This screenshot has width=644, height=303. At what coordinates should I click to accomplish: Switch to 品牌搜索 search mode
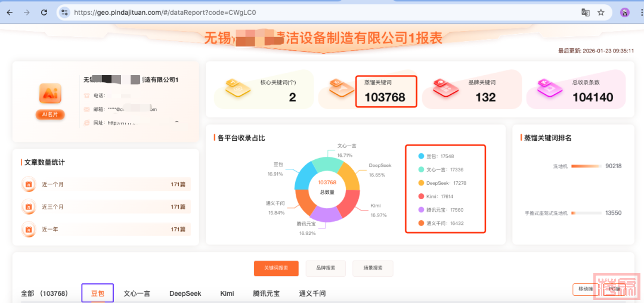click(x=326, y=268)
